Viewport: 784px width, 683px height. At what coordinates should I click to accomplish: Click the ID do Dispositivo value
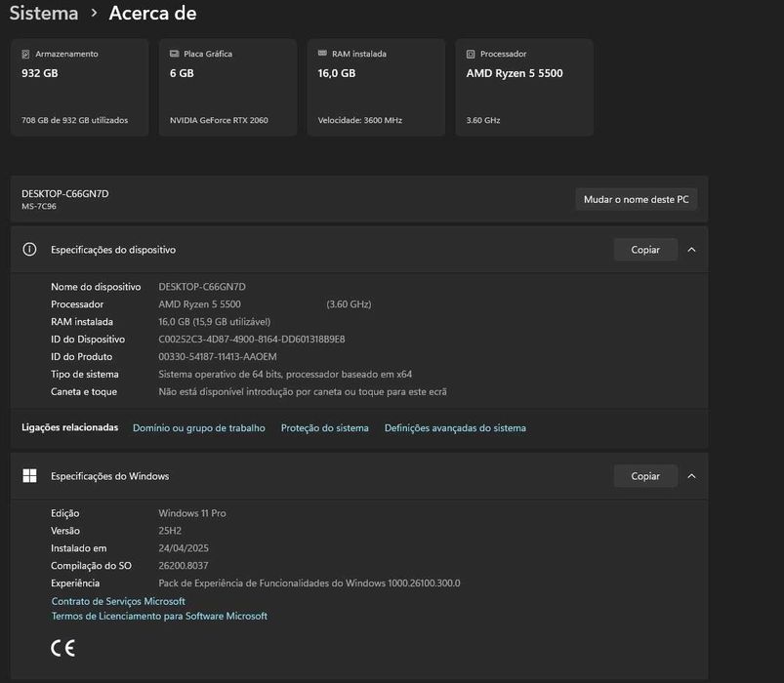tap(252, 340)
